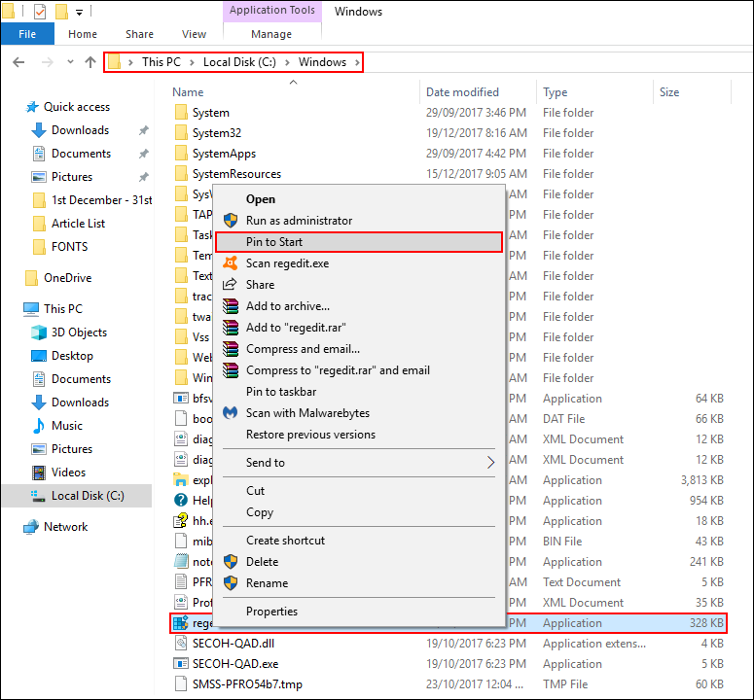This screenshot has height=700, width=754.
Task: Switch to the View ribbon tab
Action: coord(194,34)
